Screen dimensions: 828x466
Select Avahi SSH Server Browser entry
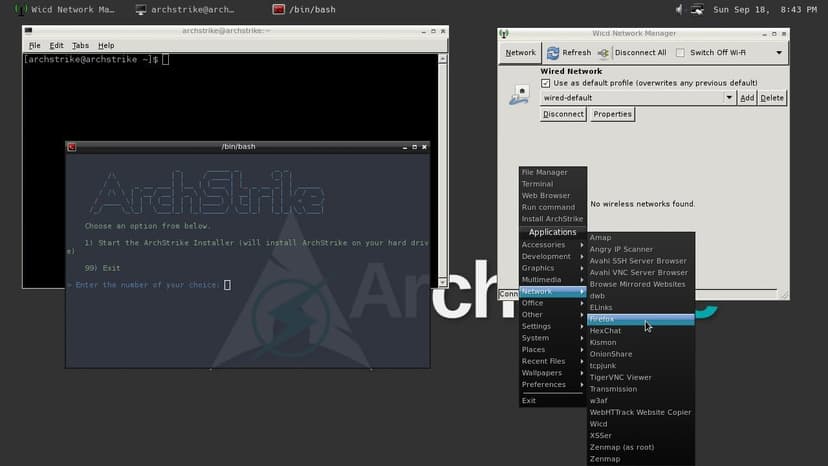tap(641, 261)
